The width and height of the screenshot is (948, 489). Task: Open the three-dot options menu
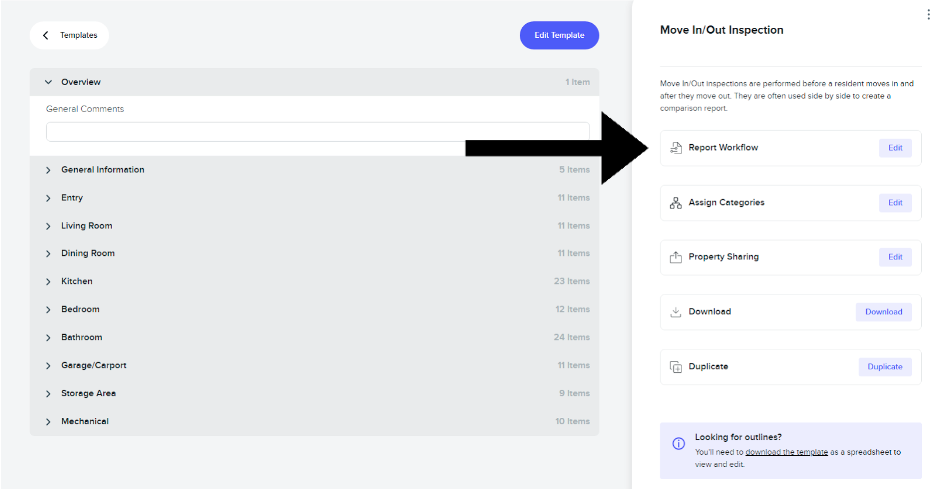pyautogui.click(x=929, y=15)
